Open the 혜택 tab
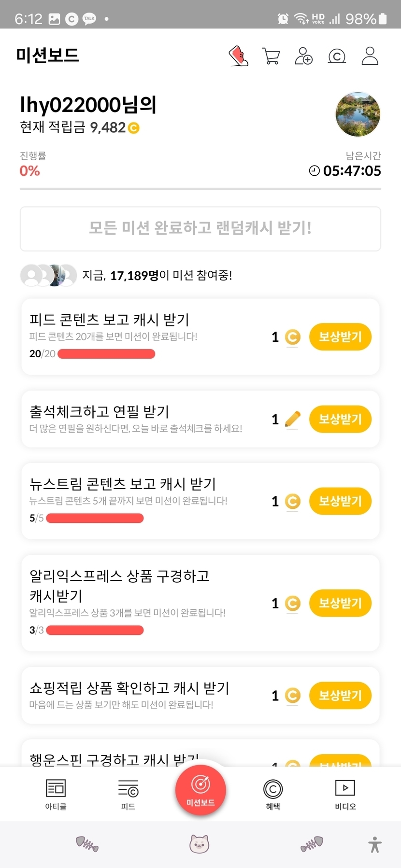The height and width of the screenshot is (868, 401). click(273, 794)
